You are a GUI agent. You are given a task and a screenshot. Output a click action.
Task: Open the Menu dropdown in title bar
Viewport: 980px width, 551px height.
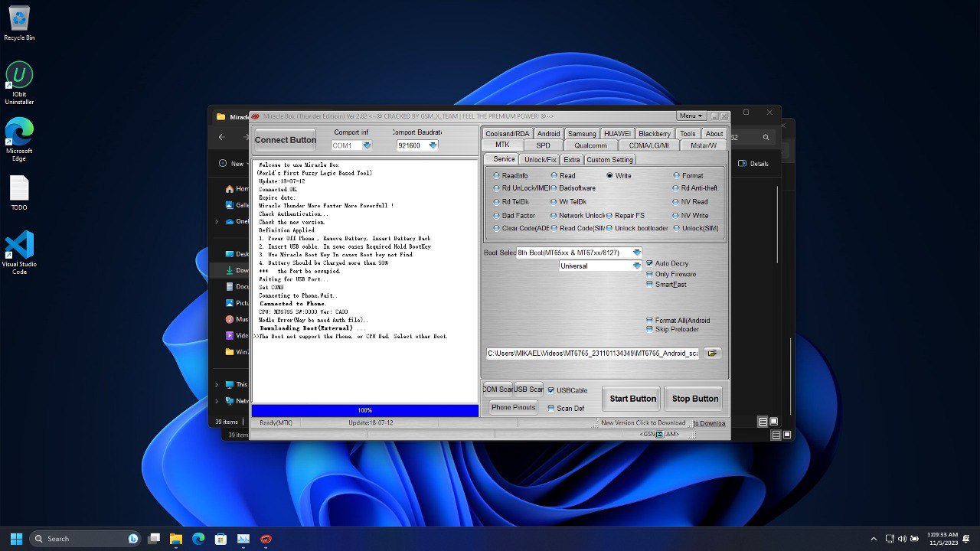pyautogui.click(x=691, y=116)
